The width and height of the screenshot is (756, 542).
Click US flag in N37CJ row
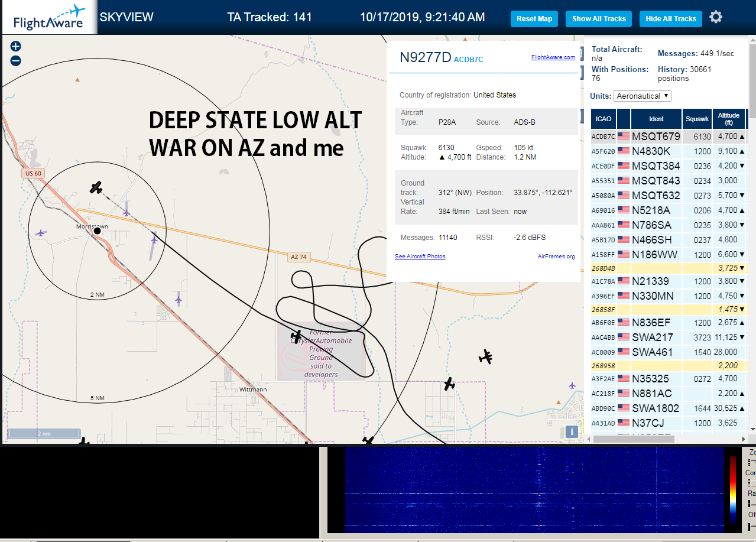click(624, 423)
